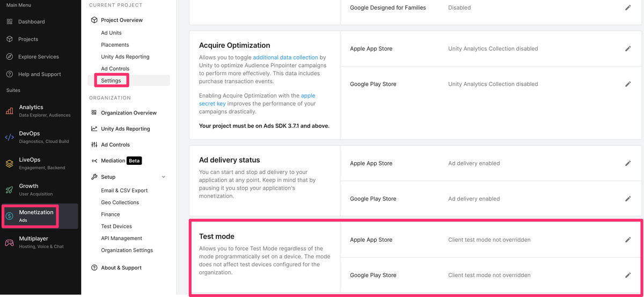Click the Multiplayer gamepad icon
The width and height of the screenshot is (644, 297).
10,242
